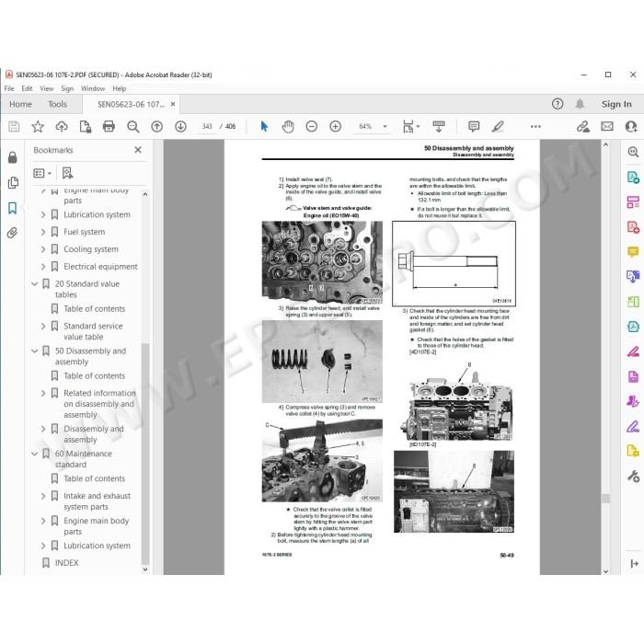Add new bookmark icon in panel
Viewport: 644px width, 644px height.
[x=67, y=173]
